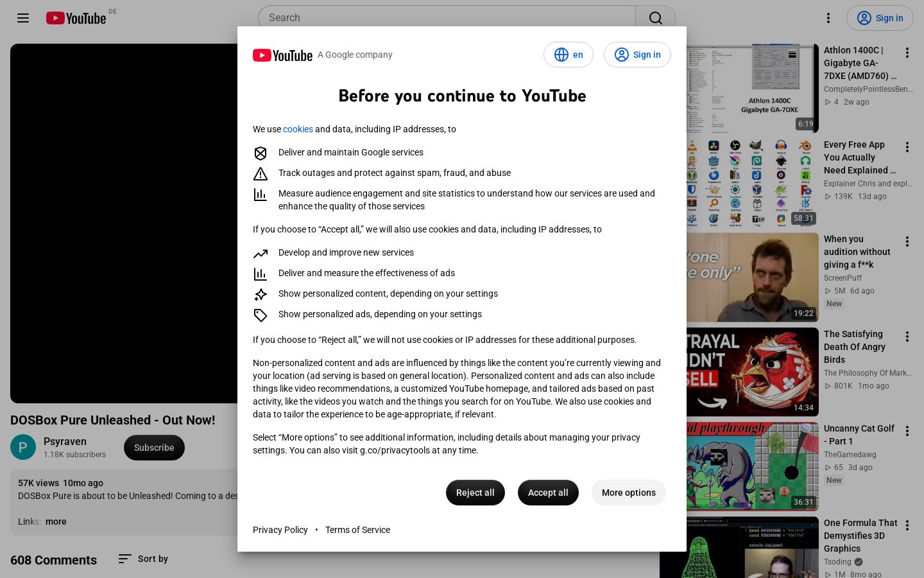This screenshot has width=924, height=578.
Task: Click title Uncanny Cat Golf - Part 1
Action: (x=859, y=435)
